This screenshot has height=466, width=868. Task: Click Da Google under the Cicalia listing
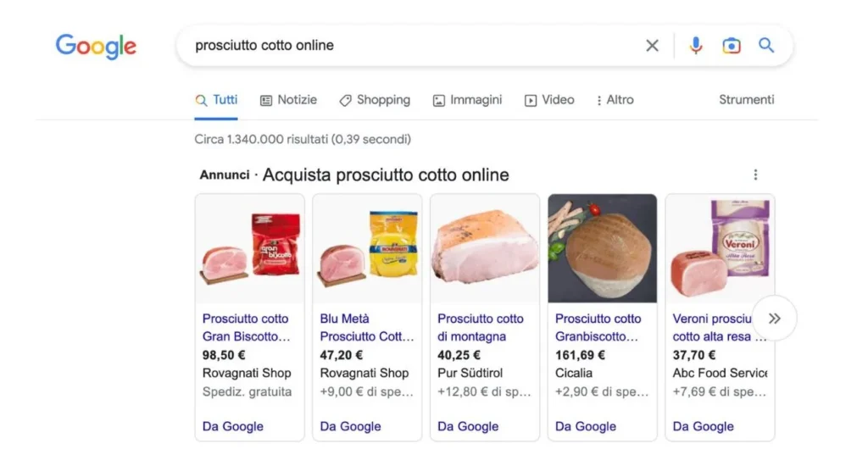(x=585, y=426)
